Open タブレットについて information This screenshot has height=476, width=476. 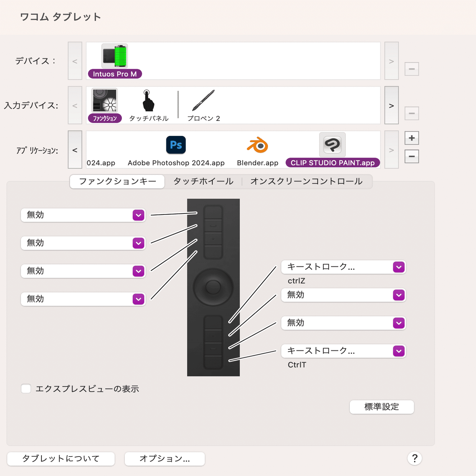pos(61,458)
